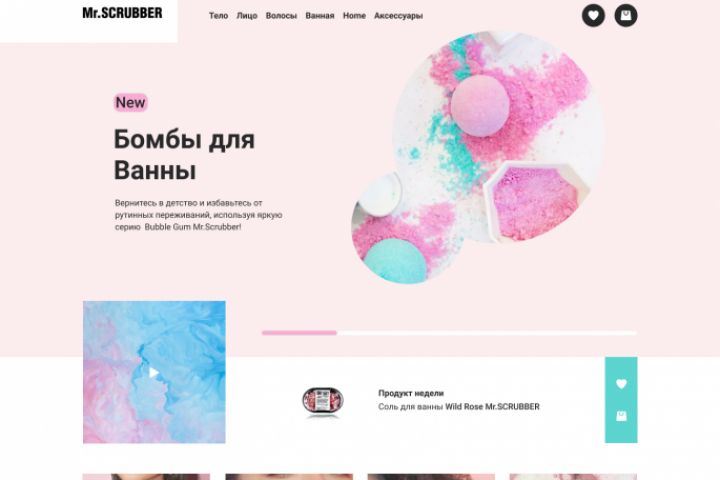Click the Бомбы для Ванны headline
This screenshot has height=480, width=720.
184,154
